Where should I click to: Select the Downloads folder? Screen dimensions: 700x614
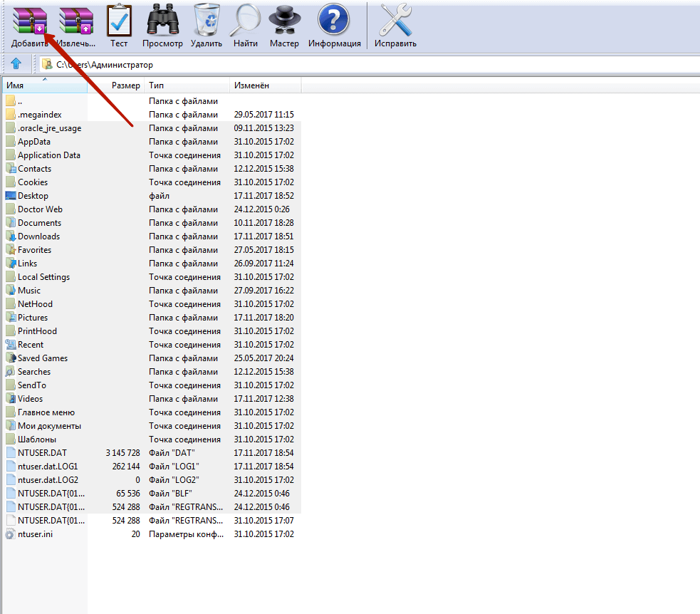[x=38, y=236]
